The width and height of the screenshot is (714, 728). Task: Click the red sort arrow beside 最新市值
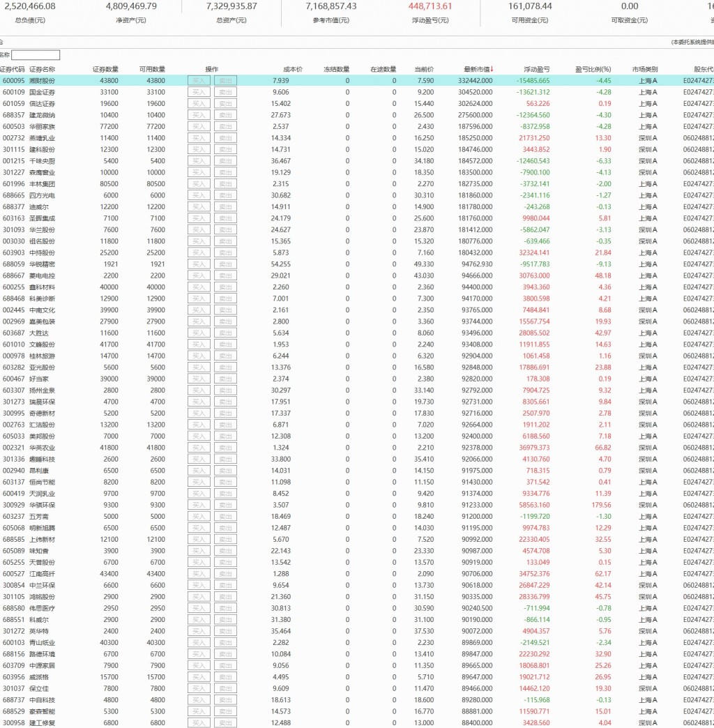[x=492, y=69]
